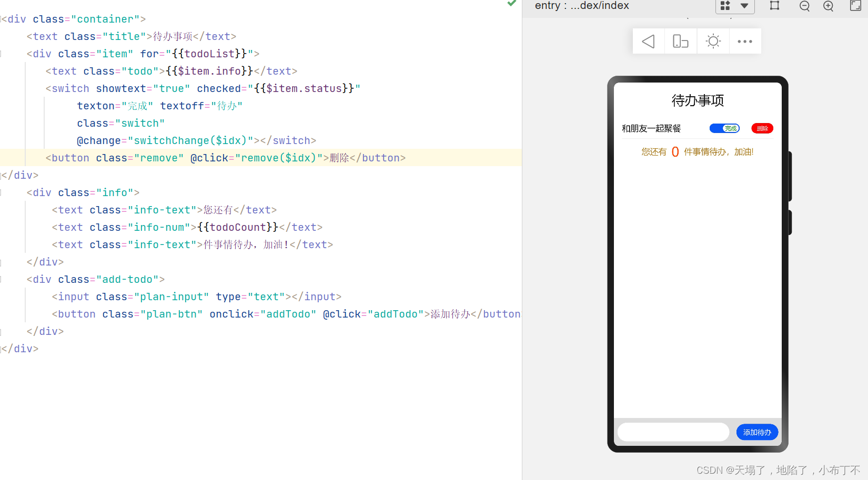Click the blue 添加待办 button
This screenshot has height=480, width=868.
coord(757,432)
